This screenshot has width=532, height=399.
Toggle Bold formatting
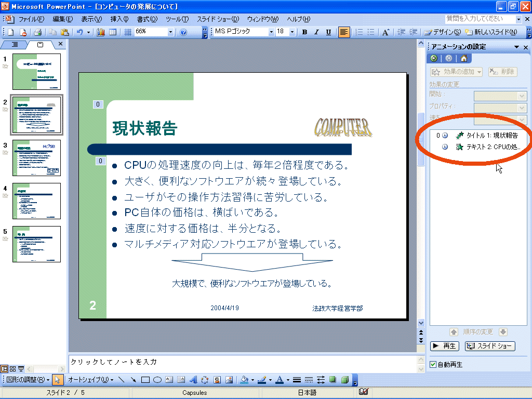304,32
